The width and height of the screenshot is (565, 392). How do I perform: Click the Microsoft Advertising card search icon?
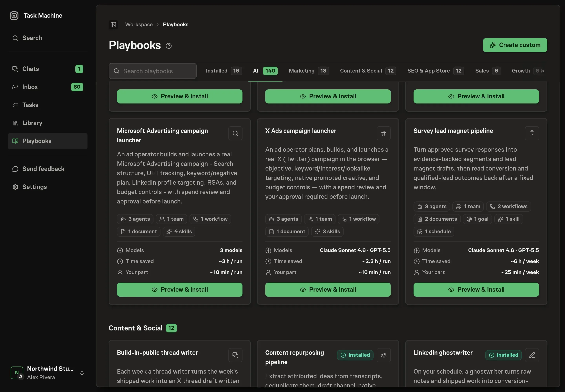pos(235,133)
